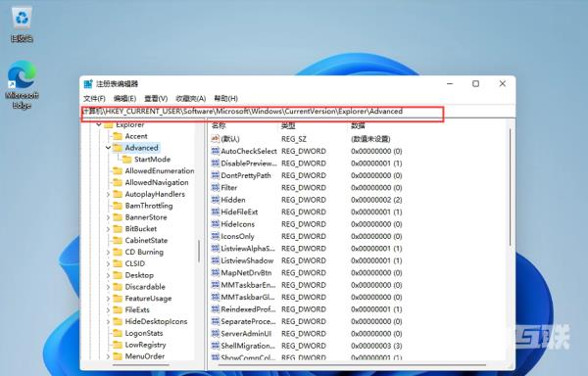Image resolution: width=588 pixels, height=376 pixels.
Task: Click the Registry Editor title bar icon
Action: (x=88, y=84)
